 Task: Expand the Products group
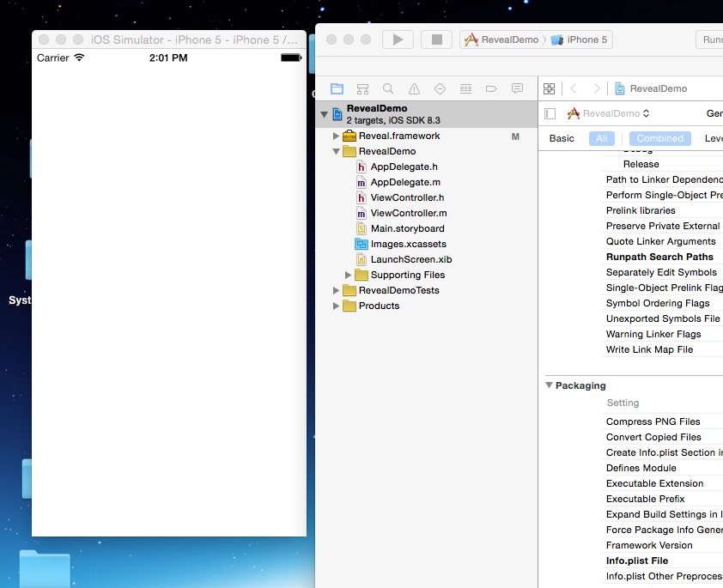coord(336,306)
